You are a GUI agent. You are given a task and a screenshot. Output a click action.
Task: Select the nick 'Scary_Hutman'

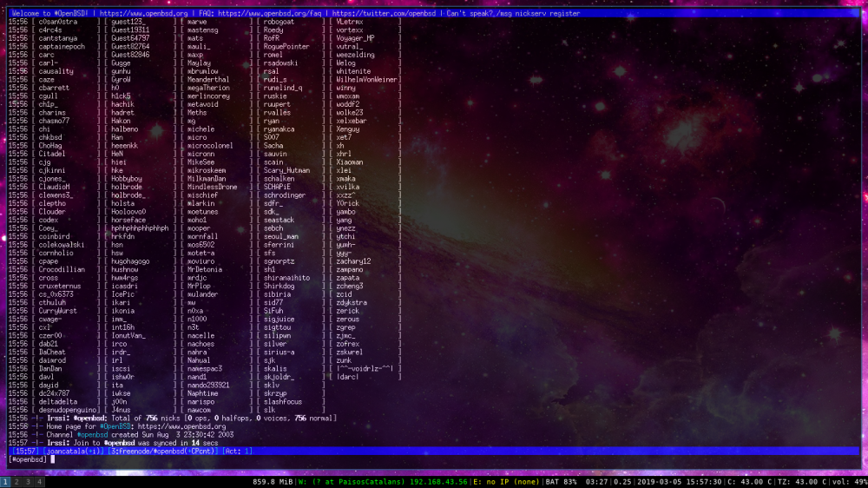(286, 170)
